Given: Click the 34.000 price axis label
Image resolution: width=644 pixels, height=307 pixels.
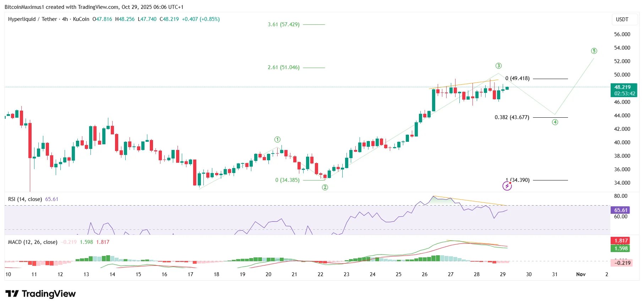Looking at the screenshot, I should (622, 183).
